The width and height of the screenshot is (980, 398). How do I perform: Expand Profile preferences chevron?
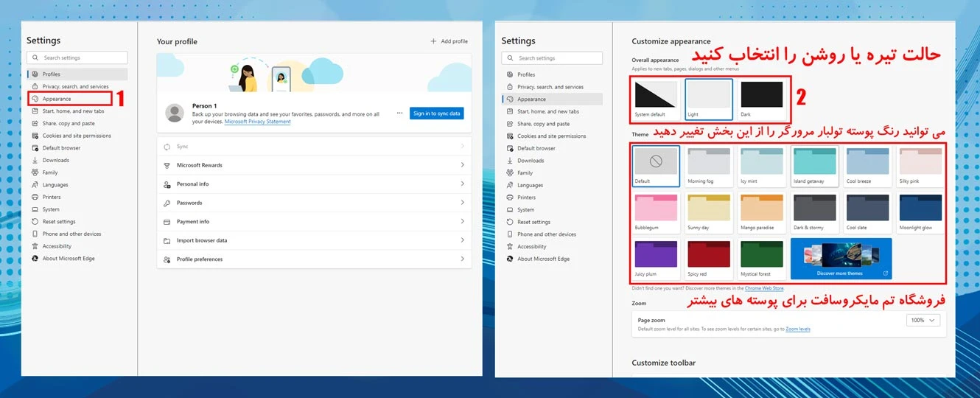point(463,259)
